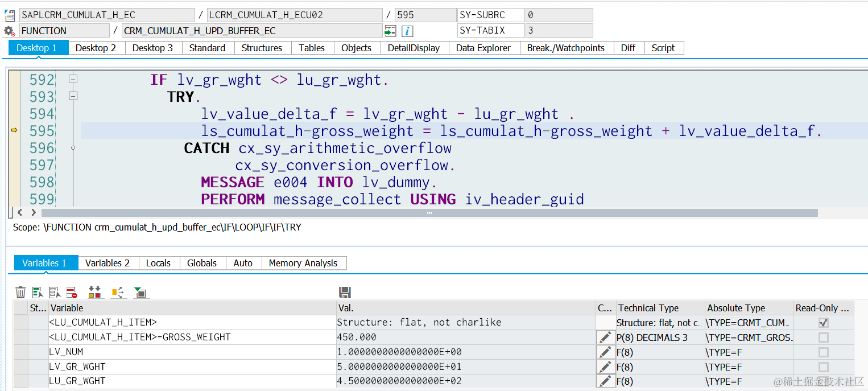Click the scroll left arrow under code editor
Screen dimensions: 868x391
[x=20, y=213]
